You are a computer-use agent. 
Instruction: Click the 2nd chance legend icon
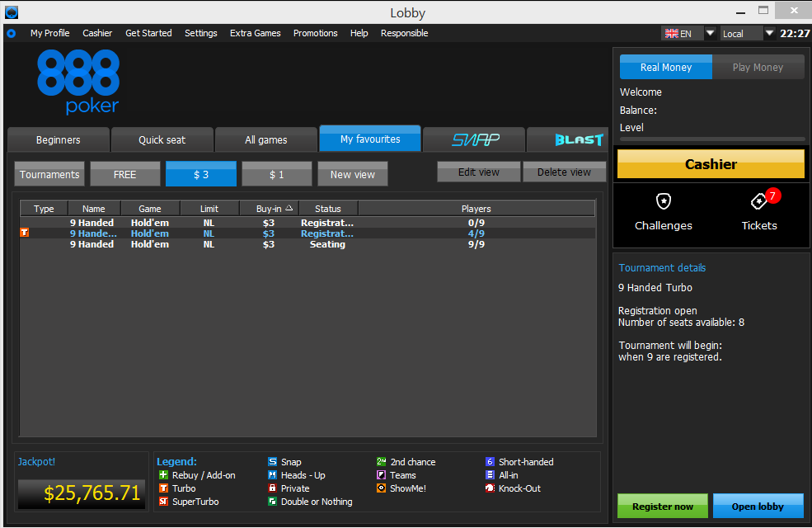coord(381,462)
